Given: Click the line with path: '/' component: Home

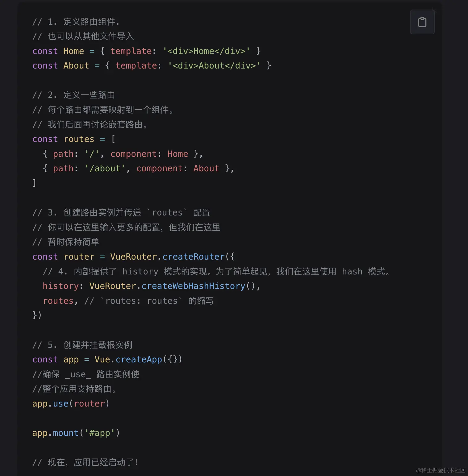Looking at the screenshot, I should (123, 154).
